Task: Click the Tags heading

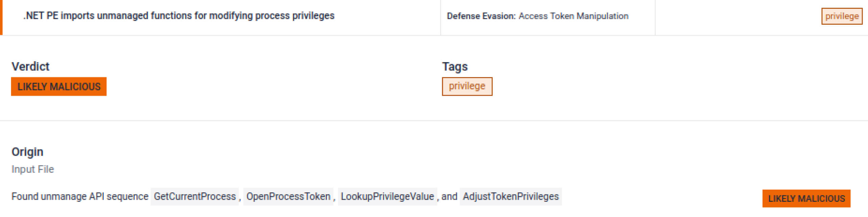Action: click(x=455, y=67)
